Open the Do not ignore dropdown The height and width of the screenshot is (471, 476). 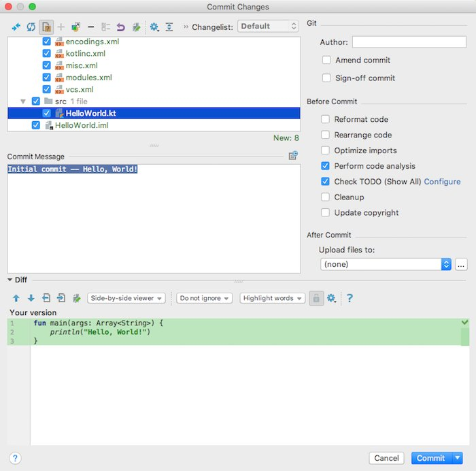coord(204,298)
